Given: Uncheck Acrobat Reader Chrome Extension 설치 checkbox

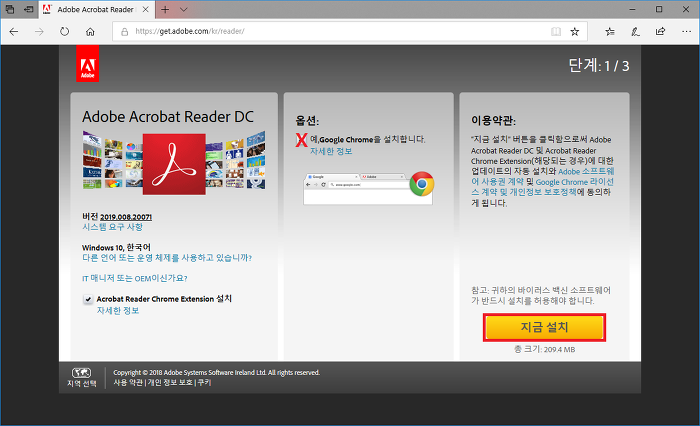Looking at the screenshot, I should point(88,299).
